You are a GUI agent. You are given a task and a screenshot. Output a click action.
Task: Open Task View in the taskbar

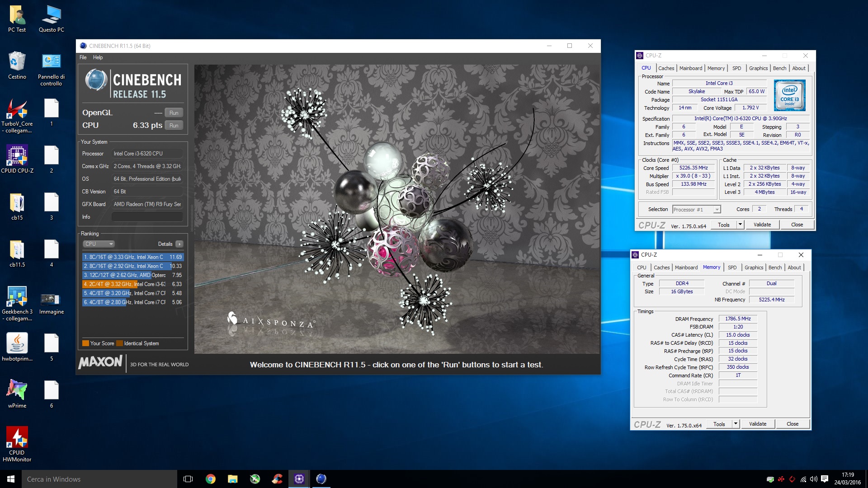188,479
